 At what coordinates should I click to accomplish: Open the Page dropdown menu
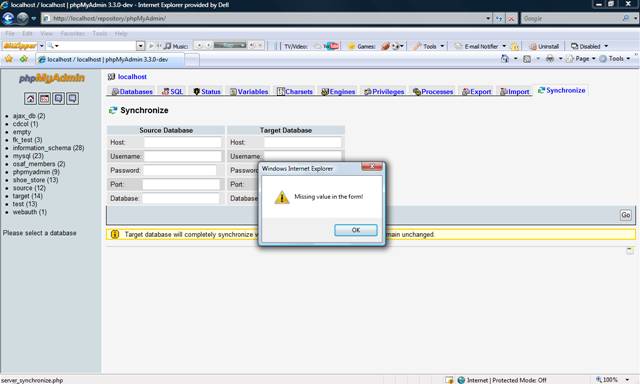click(581, 59)
